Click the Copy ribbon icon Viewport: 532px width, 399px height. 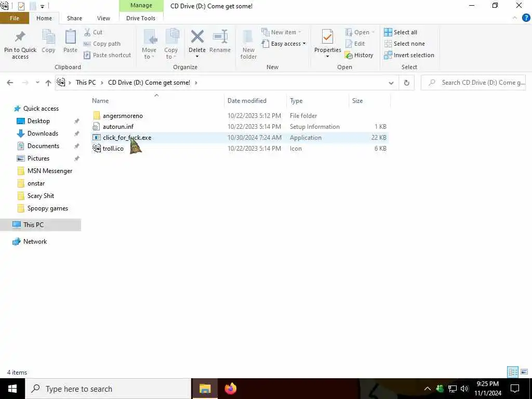[48, 36]
